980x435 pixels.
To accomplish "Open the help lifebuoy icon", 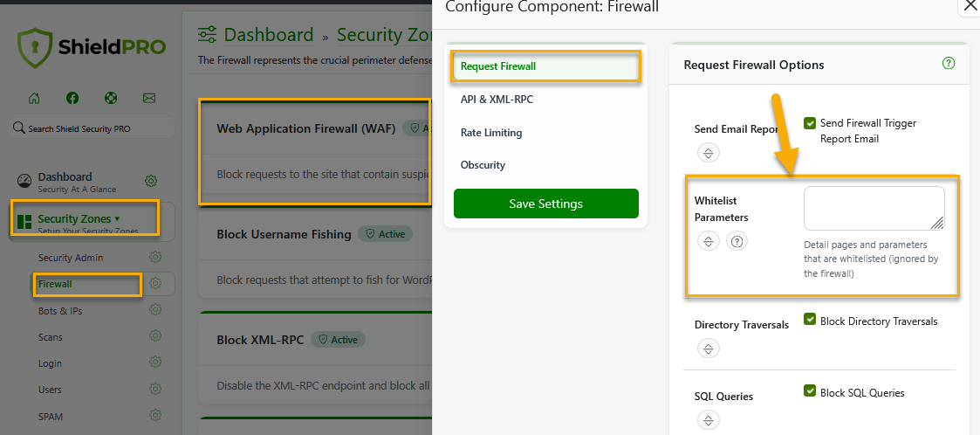I will (x=111, y=98).
